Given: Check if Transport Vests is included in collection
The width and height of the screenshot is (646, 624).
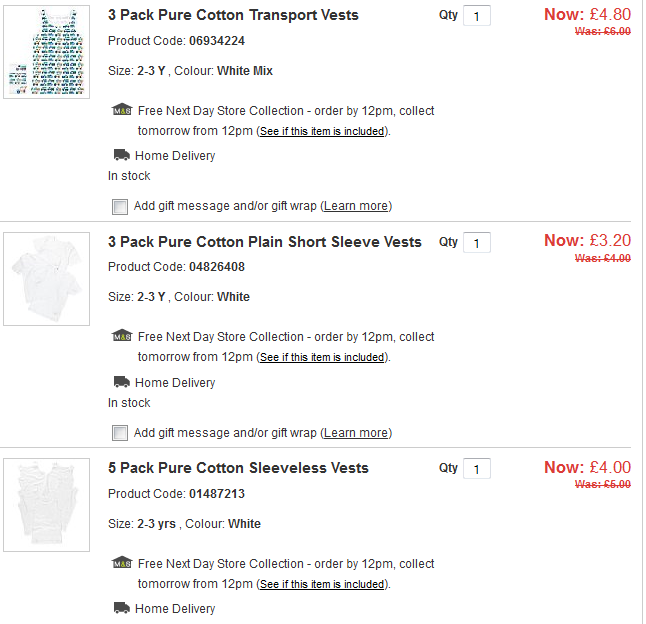Looking at the screenshot, I should click(x=322, y=131).
